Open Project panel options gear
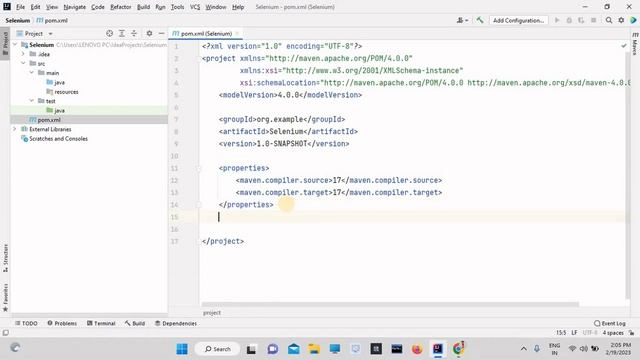This screenshot has height=360, width=640. click(x=149, y=33)
